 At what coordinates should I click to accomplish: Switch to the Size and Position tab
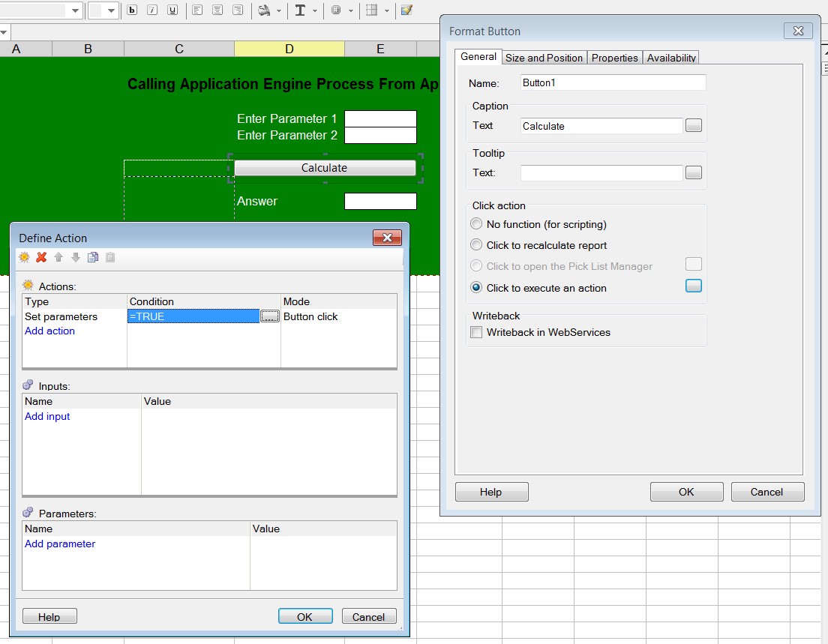click(x=544, y=58)
